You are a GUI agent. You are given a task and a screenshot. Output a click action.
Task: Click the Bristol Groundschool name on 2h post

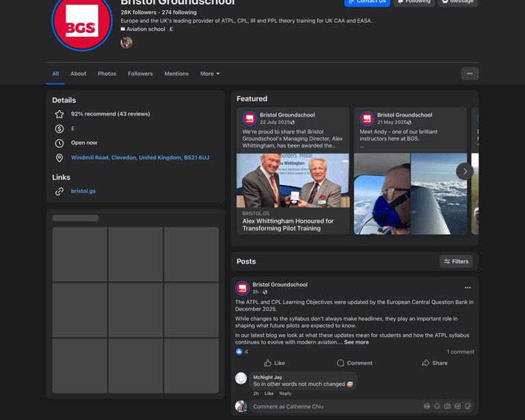(280, 285)
